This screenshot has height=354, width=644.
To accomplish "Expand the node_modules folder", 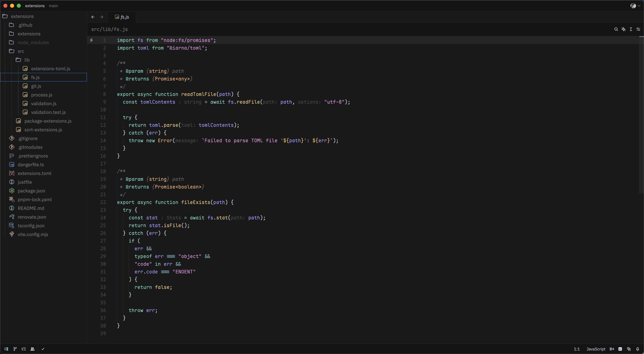I will click(43, 42).
